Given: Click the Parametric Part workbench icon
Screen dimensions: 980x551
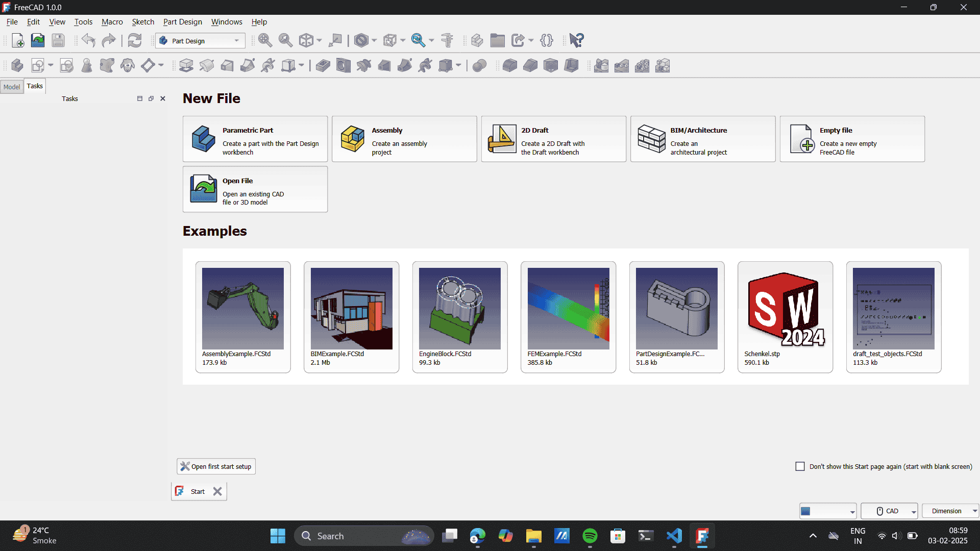Looking at the screenshot, I should click(203, 139).
